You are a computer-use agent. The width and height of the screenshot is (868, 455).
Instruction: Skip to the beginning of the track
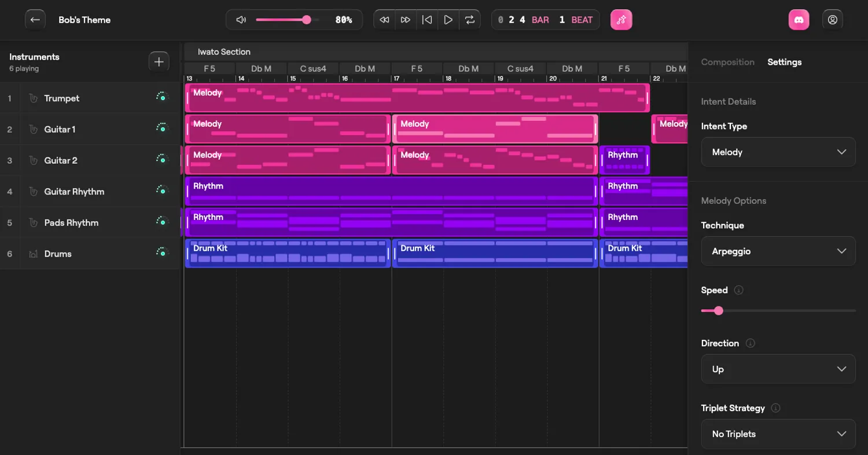(x=427, y=20)
